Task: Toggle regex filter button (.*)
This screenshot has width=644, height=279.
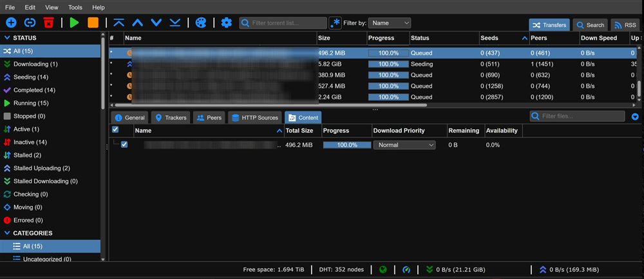Action: (x=335, y=23)
